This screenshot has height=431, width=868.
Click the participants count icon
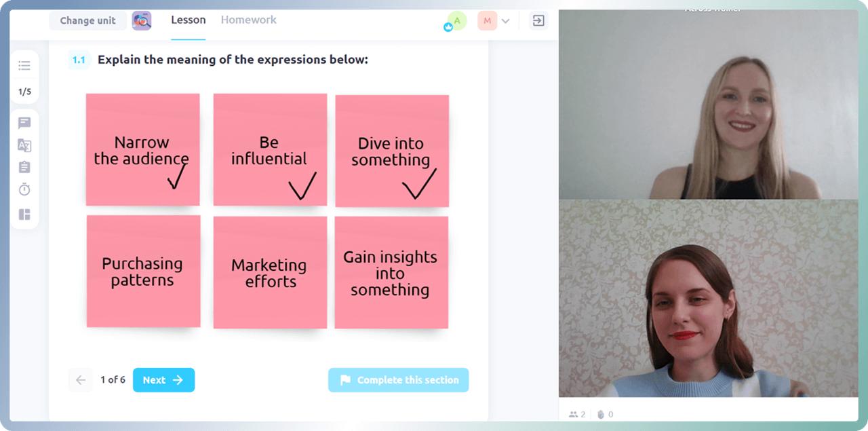click(574, 414)
